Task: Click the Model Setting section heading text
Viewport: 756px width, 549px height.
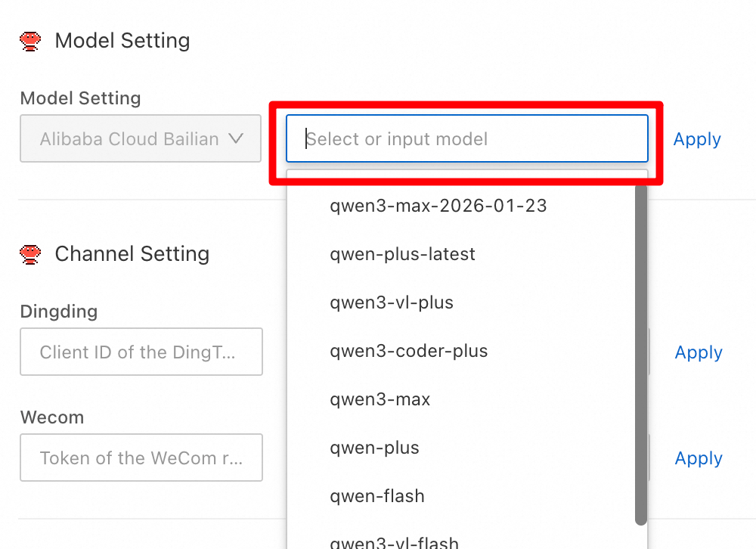Action: [x=122, y=41]
